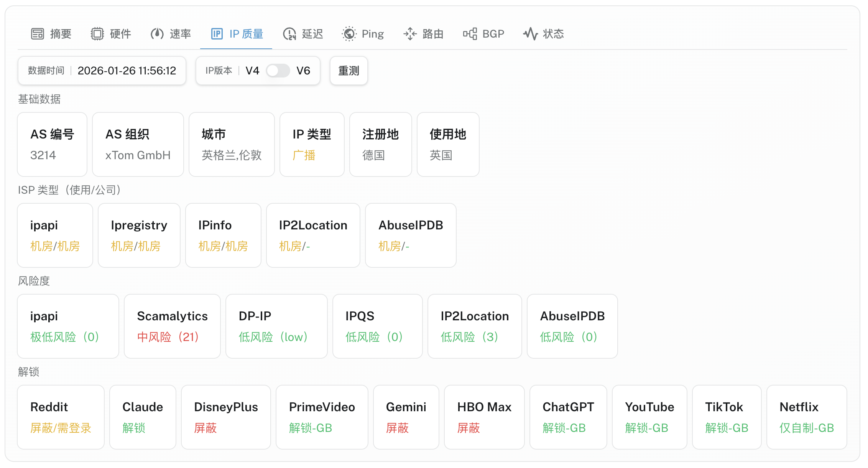
Task: Toggle IP version switch to V6
Action: click(x=278, y=71)
